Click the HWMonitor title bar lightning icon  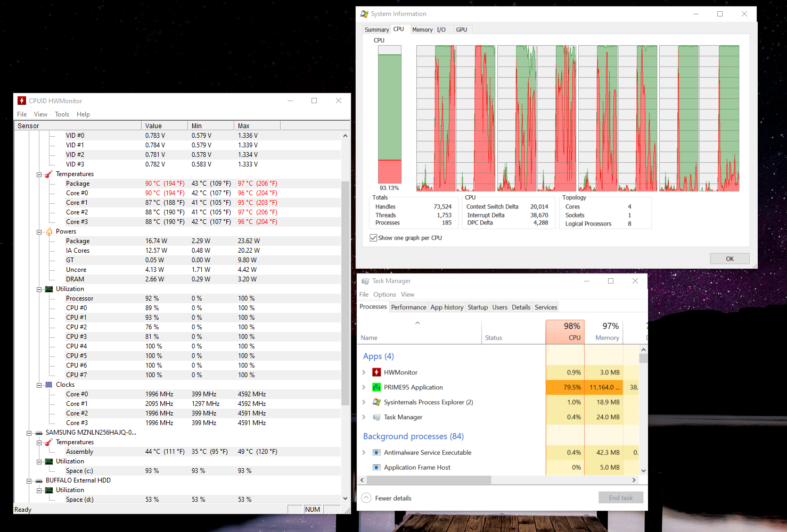pos(22,101)
